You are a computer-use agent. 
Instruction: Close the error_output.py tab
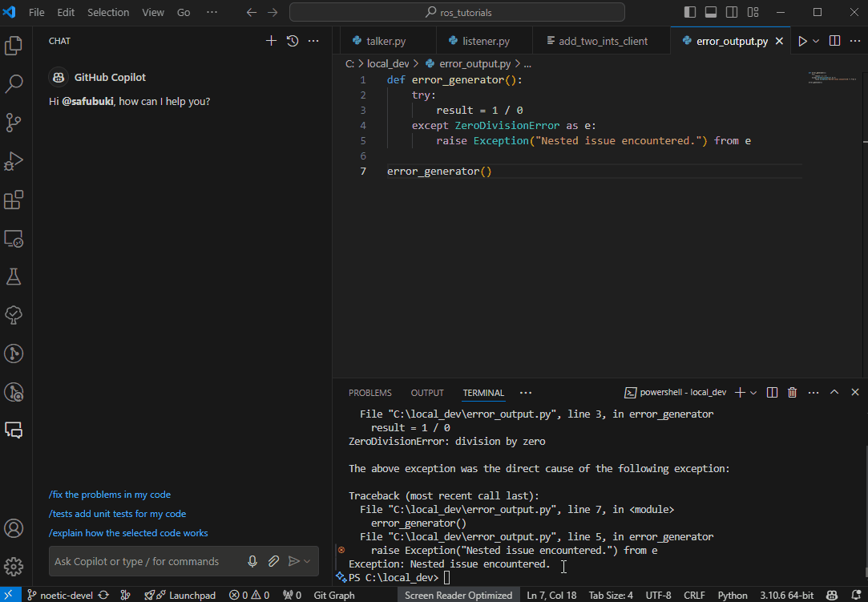pyautogui.click(x=779, y=41)
